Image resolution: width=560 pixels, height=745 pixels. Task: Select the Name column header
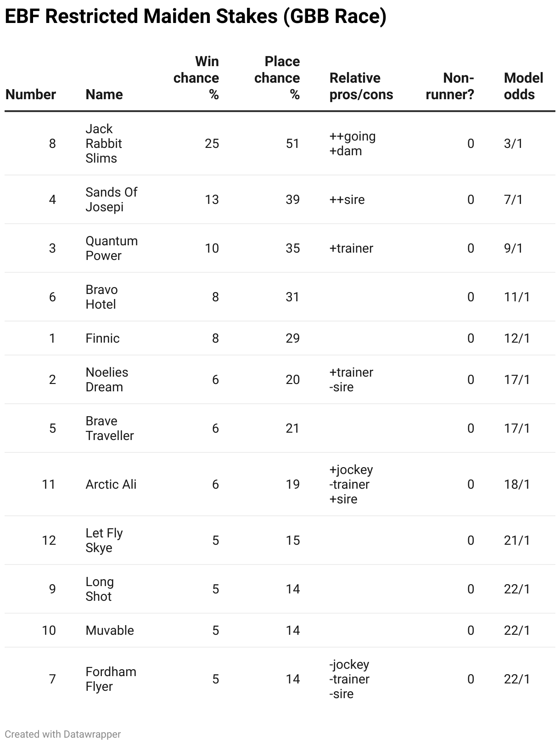pos(104,94)
